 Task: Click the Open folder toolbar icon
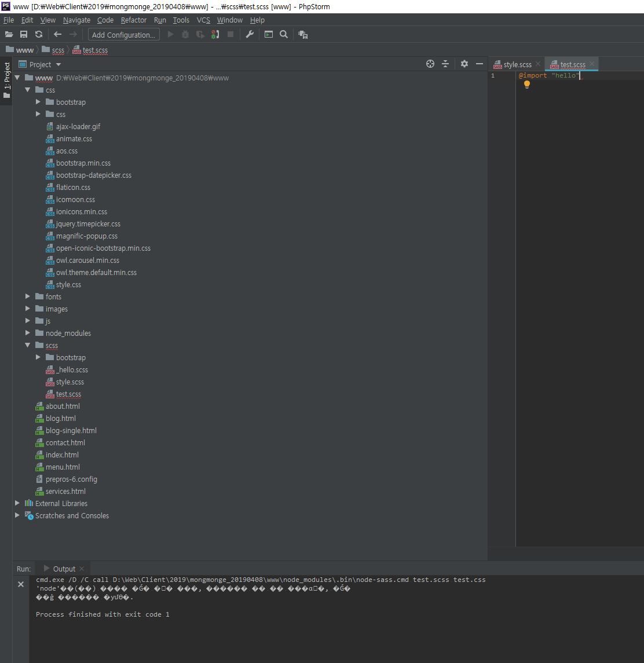tap(9, 34)
